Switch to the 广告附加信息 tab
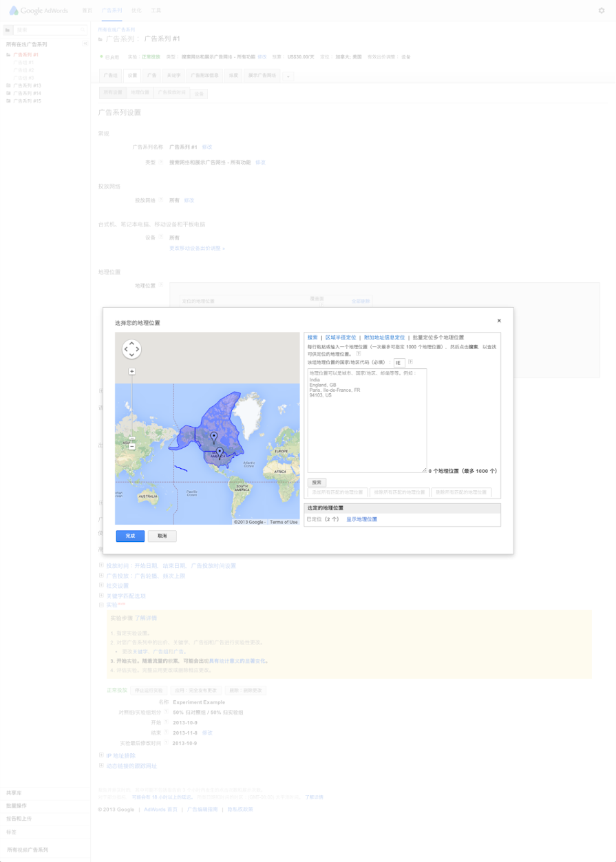This screenshot has width=616, height=862. [204, 76]
